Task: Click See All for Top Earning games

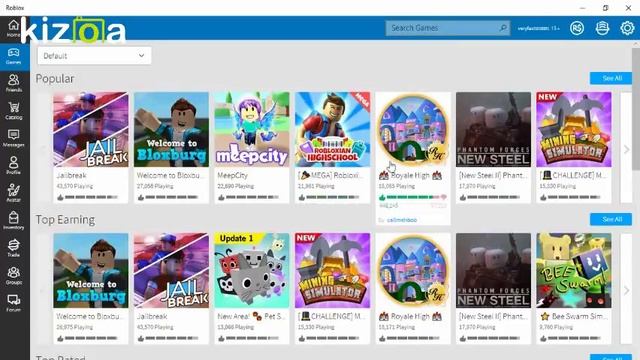Action: point(611,219)
